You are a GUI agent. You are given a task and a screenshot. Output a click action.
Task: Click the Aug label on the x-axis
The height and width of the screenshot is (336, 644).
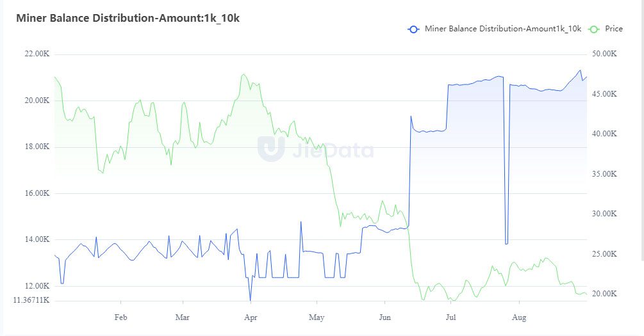(519, 317)
